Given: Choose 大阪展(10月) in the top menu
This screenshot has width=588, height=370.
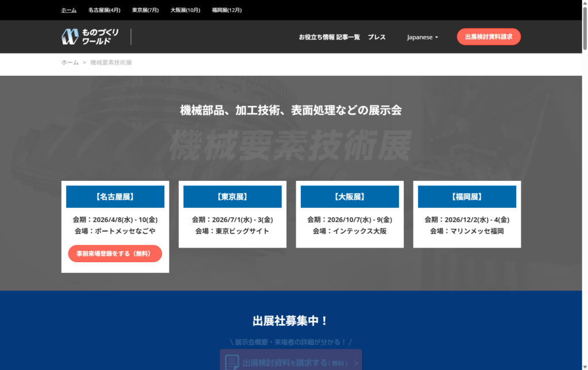Looking at the screenshot, I should [185, 10].
